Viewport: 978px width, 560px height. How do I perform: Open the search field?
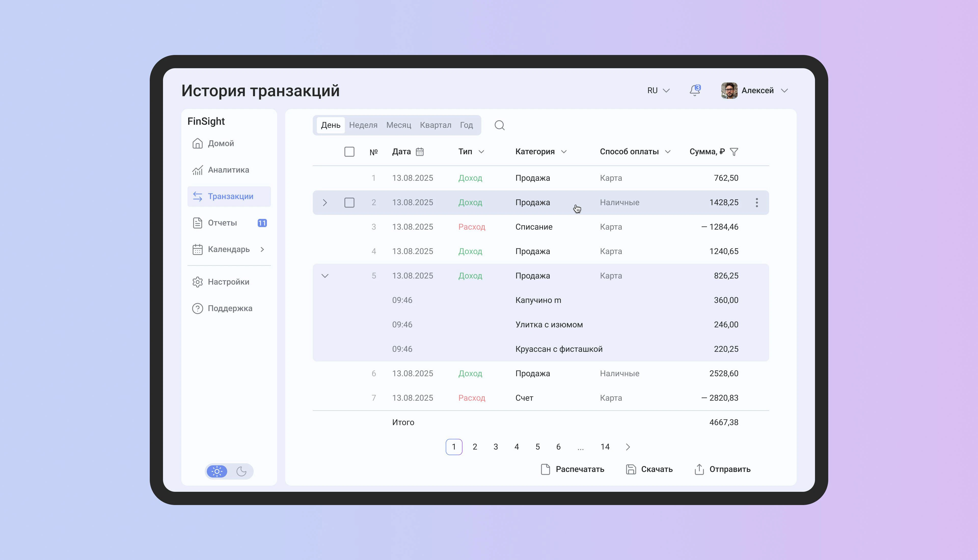[500, 125]
